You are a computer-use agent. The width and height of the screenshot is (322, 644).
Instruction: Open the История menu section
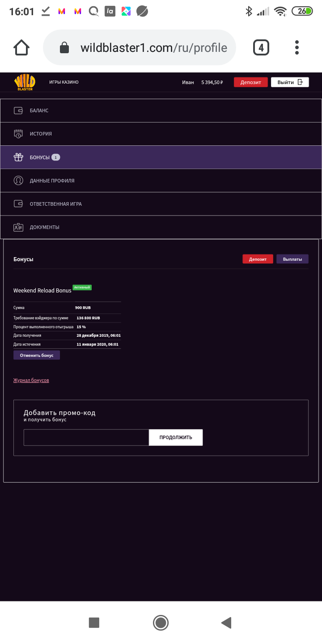pos(41,134)
